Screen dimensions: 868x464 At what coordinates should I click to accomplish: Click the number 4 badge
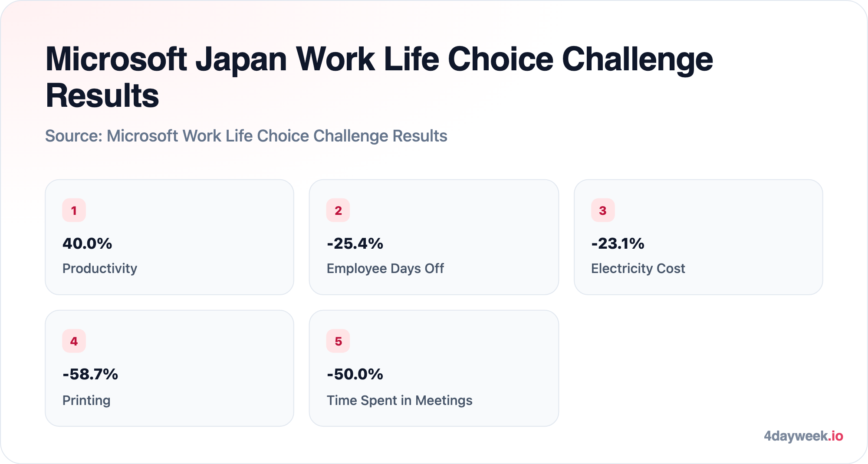coord(74,341)
